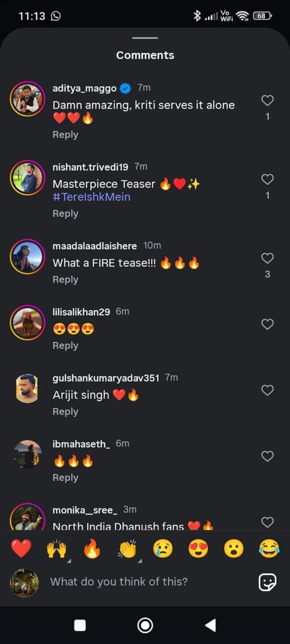Viewport: 290px width, 644px height.
Task: Tap the sticker/GIF icon in comment box
Action: tap(267, 582)
